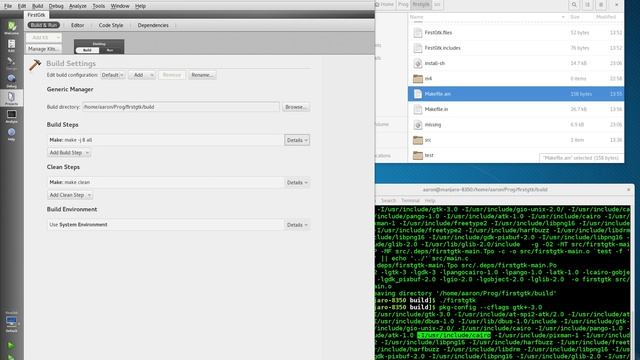Image resolution: width=640 pixels, height=360 pixels.
Task: Click the Rename configuration button
Action: click(202, 75)
